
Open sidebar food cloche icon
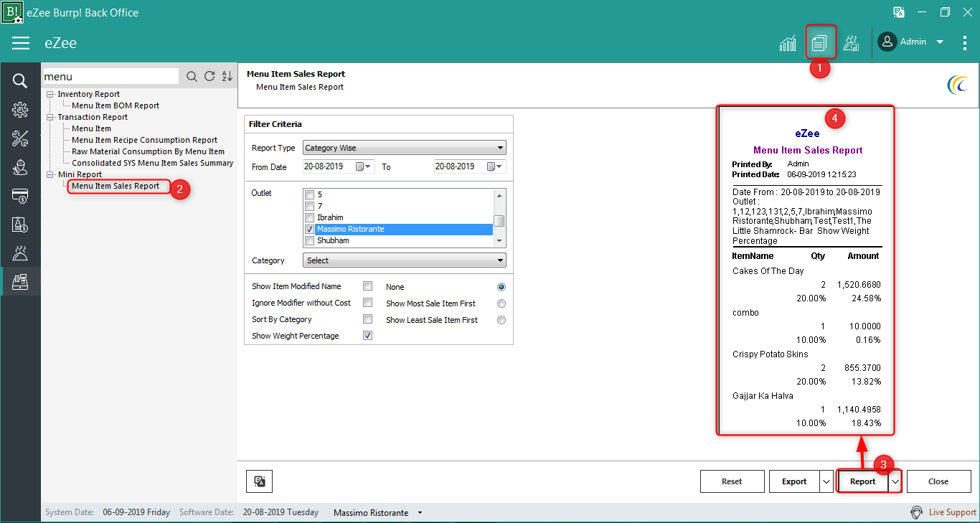coord(20,253)
